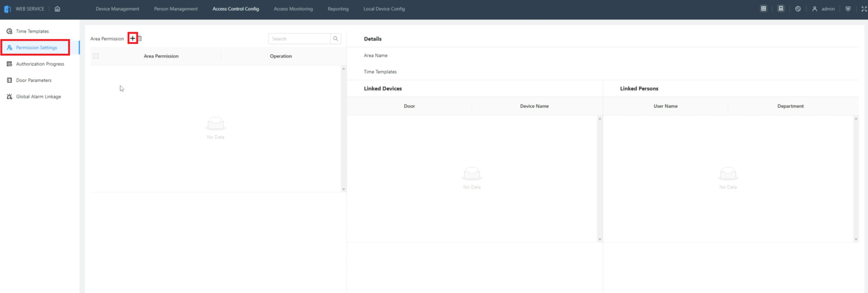This screenshot has height=293, width=868.
Task: Tick the select-all checkbox in Area Permission table
Action: click(95, 56)
